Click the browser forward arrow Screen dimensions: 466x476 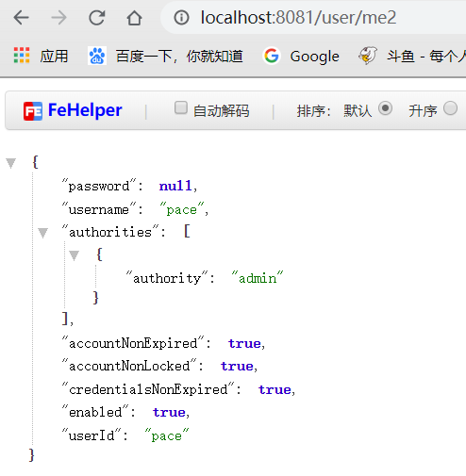[58, 18]
